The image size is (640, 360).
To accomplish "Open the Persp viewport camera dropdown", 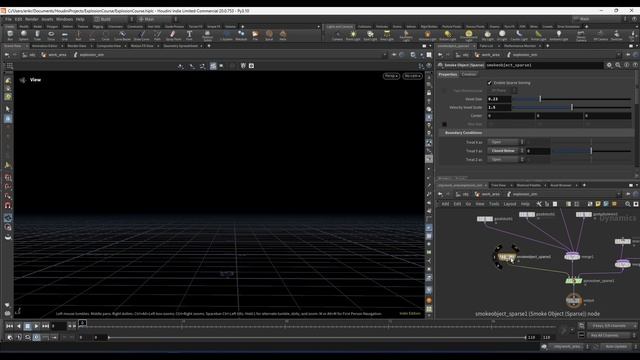I will coord(391,76).
